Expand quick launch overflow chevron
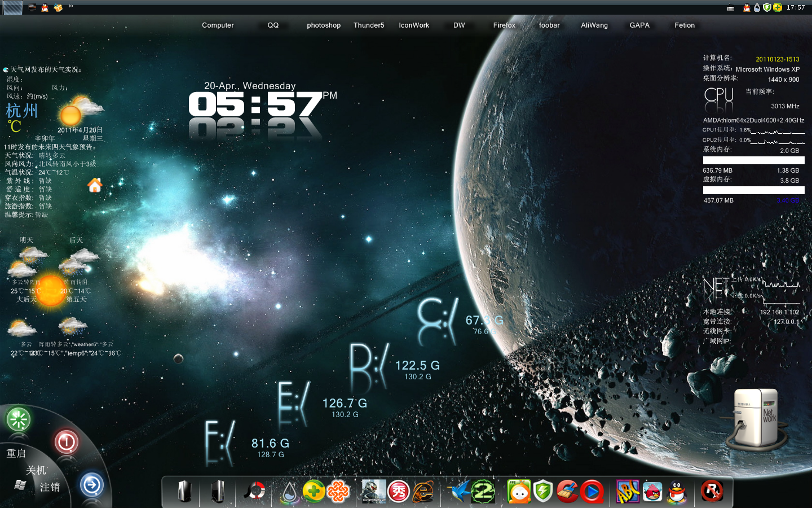The width and height of the screenshot is (812, 508). tap(71, 7)
